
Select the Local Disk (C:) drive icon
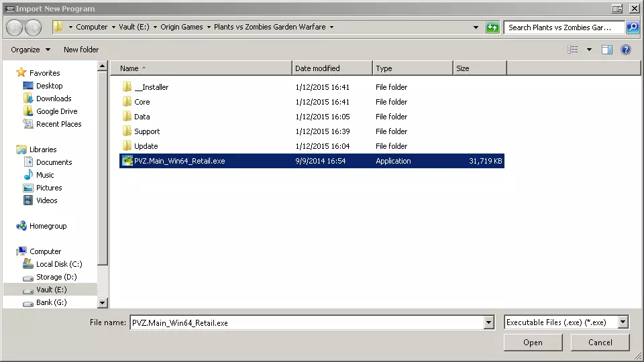[28, 264]
